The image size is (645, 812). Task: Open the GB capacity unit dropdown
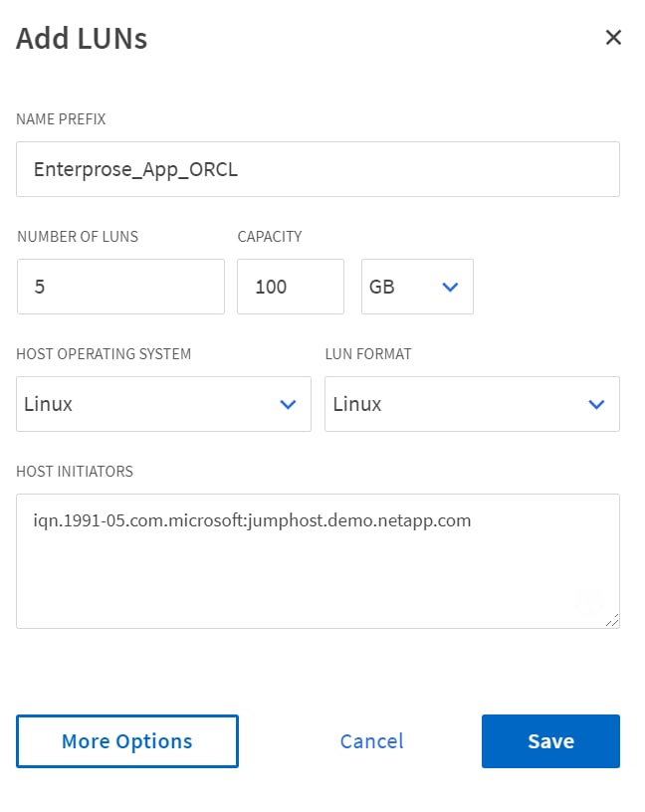pyautogui.click(x=416, y=287)
